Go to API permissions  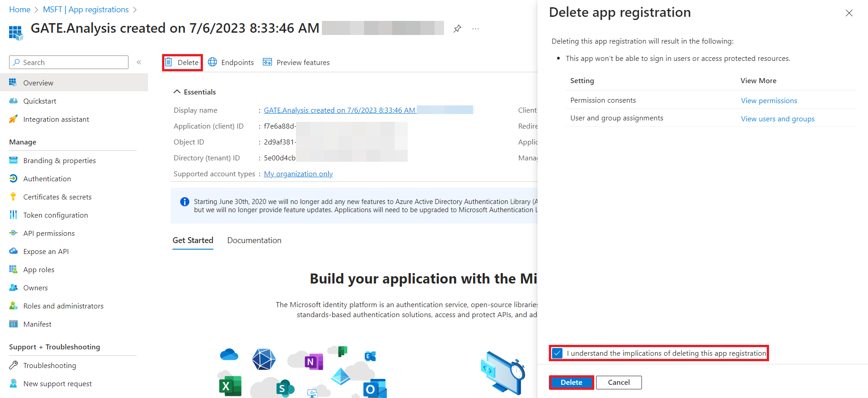(49, 233)
